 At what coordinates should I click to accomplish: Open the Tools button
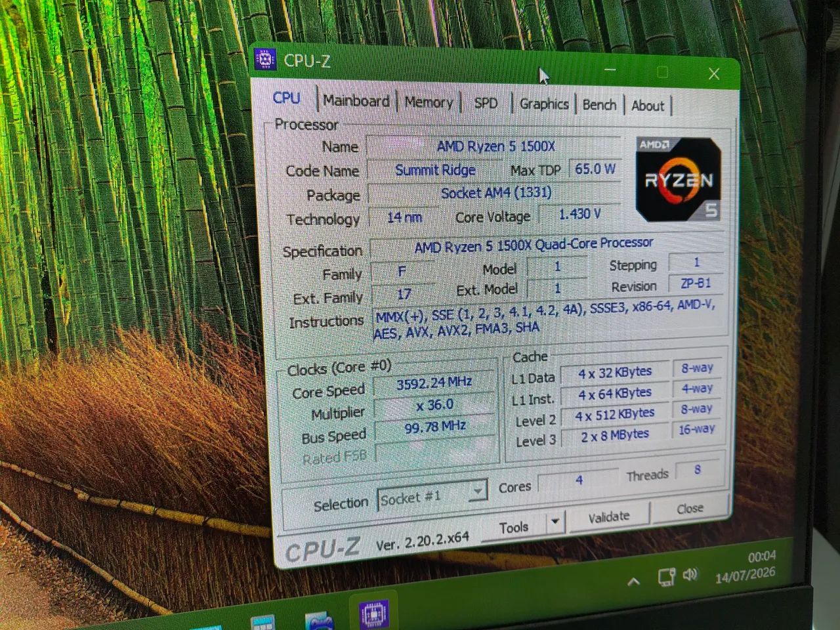coord(513,527)
